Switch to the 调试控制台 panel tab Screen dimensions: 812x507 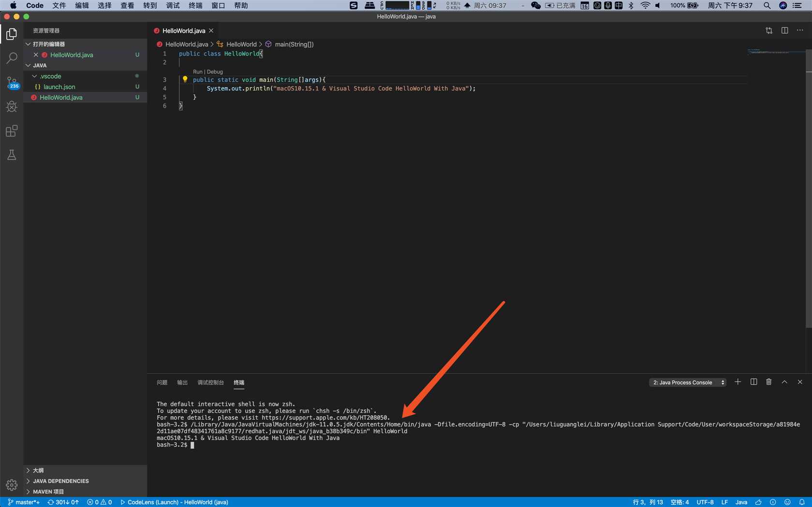[210, 382]
